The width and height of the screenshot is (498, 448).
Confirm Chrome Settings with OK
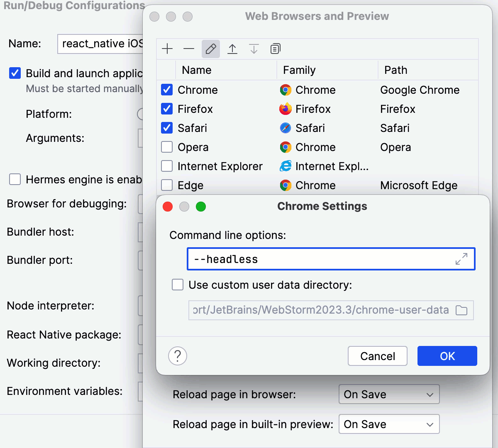tap(447, 356)
